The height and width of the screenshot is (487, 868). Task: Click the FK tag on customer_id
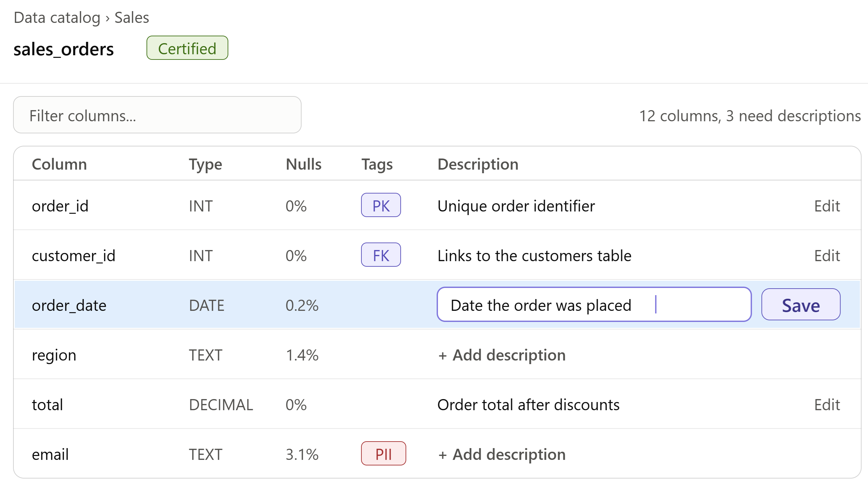381,255
